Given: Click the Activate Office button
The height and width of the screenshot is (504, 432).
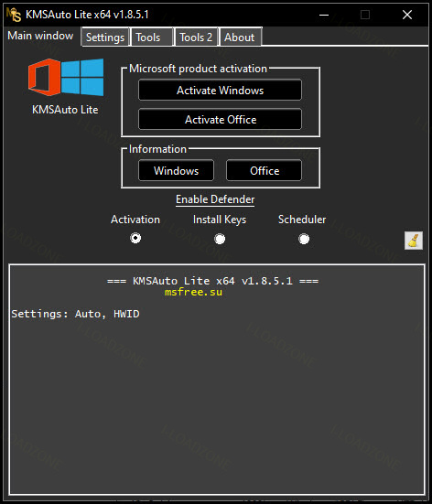Looking at the screenshot, I should (x=220, y=120).
